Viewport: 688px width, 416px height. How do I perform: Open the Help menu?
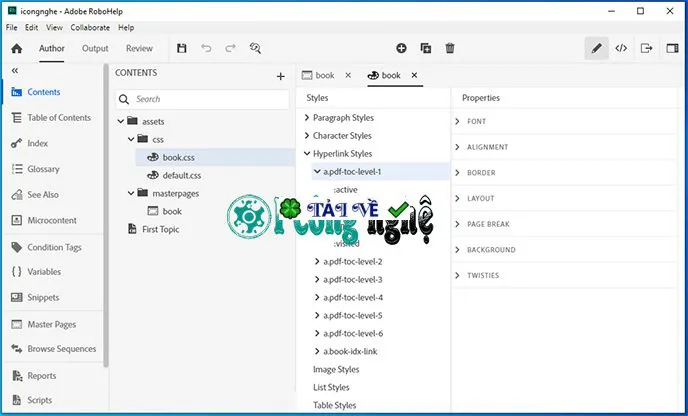coord(126,28)
